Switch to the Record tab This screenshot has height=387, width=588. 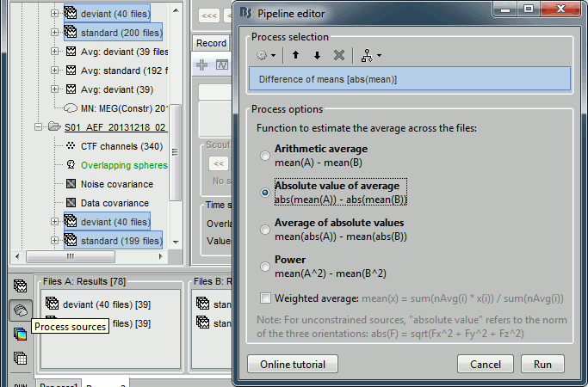210,43
